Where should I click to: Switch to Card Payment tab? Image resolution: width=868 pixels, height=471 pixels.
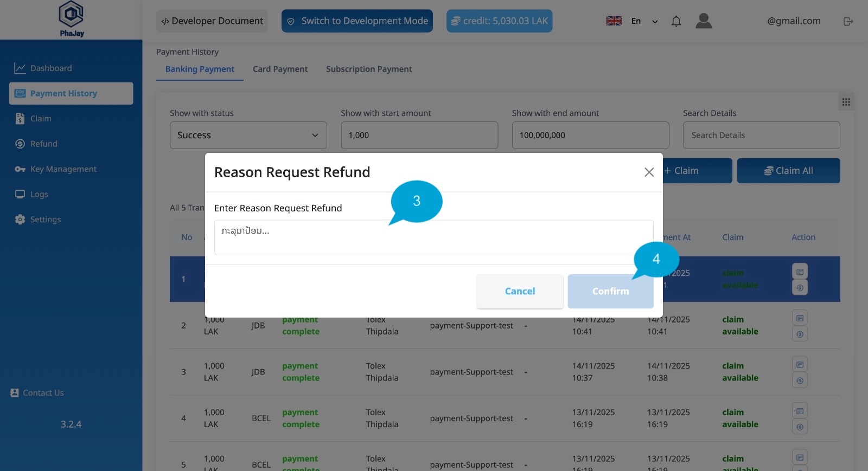tap(280, 69)
